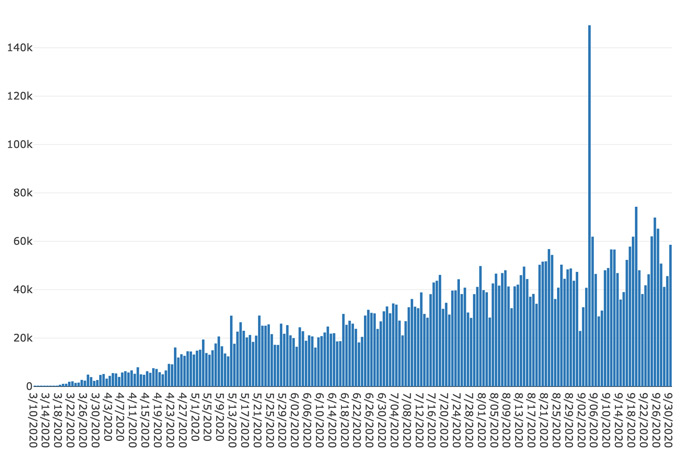Viewport: 680px width, 458px height.
Task: Select the 9/18/2020 x-axis label
Action: [x=631, y=419]
